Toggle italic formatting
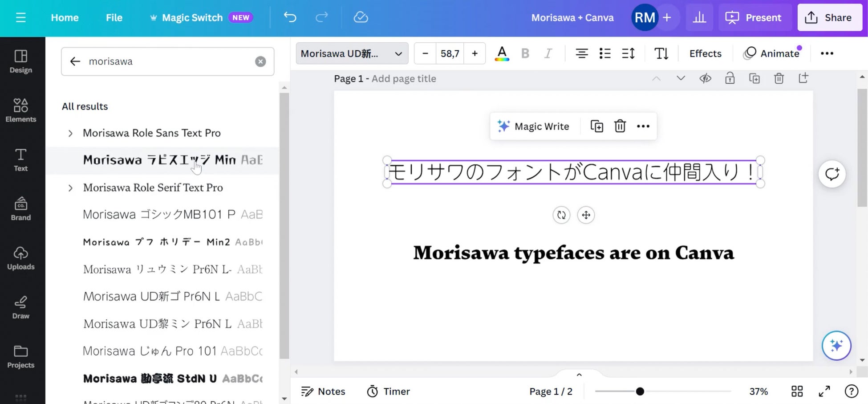The height and width of the screenshot is (404, 868). (548, 53)
